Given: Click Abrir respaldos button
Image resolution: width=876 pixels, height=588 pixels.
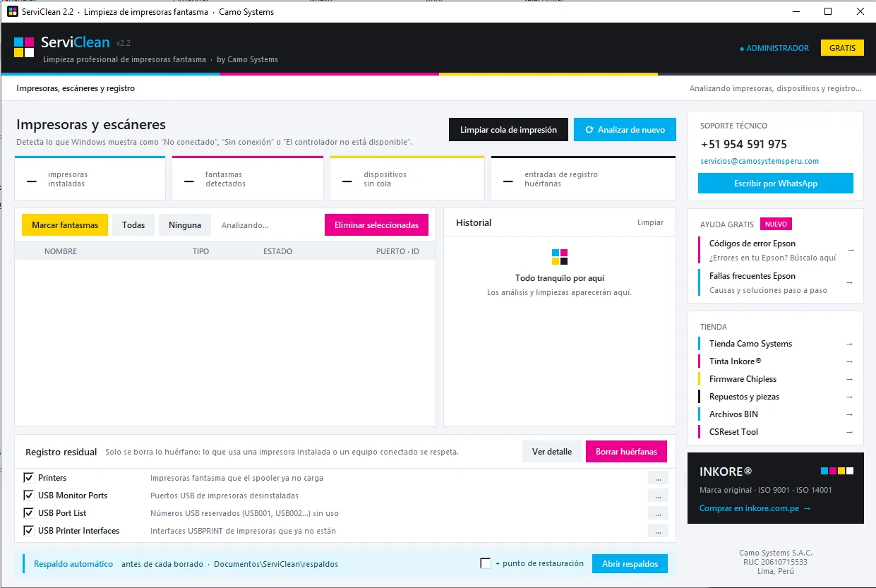Looking at the screenshot, I should tap(630, 563).
